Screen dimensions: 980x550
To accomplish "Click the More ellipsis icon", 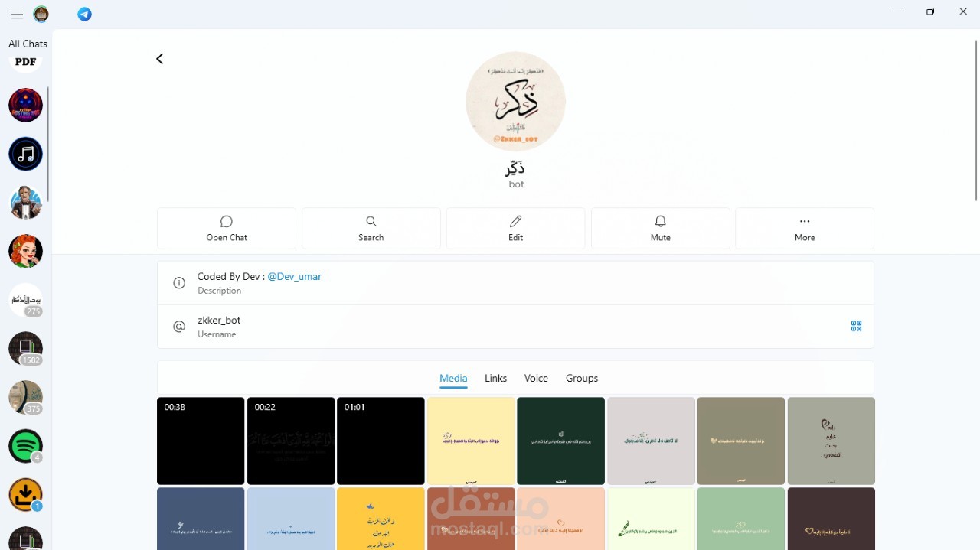I will tap(804, 221).
